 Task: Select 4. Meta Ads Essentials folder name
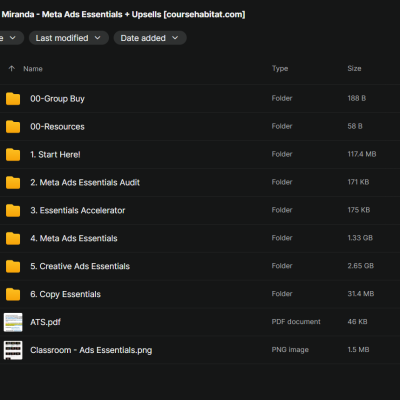coord(74,238)
